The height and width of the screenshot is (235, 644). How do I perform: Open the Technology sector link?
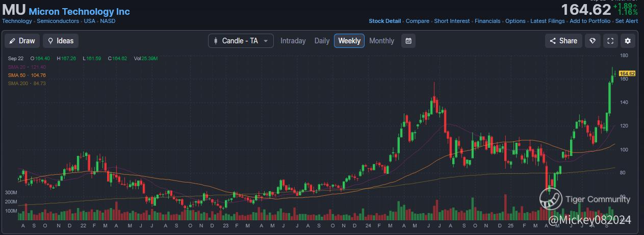tap(17, 21)
